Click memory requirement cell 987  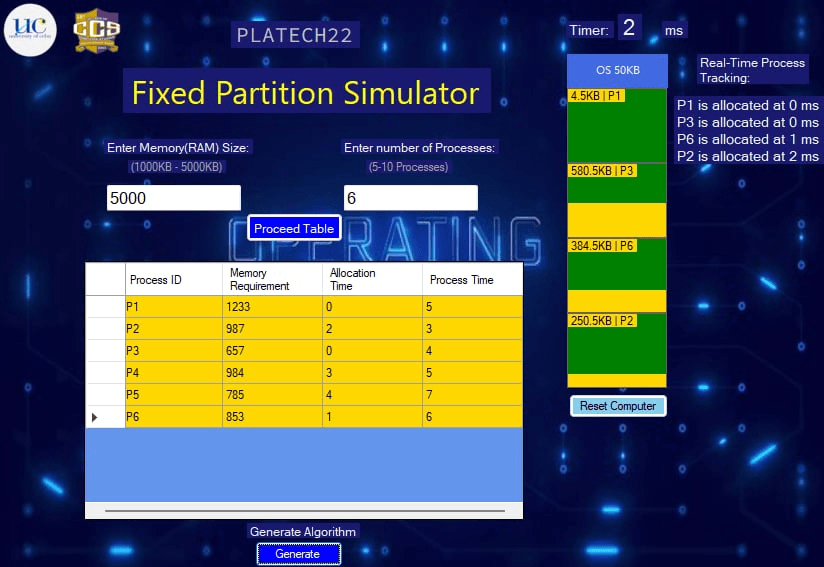click(272, 329)
